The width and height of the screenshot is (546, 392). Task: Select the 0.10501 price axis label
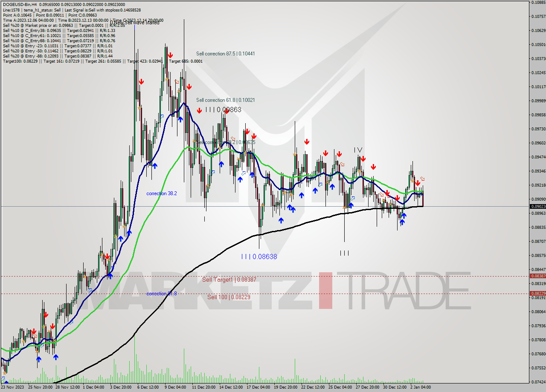(538, 44)
